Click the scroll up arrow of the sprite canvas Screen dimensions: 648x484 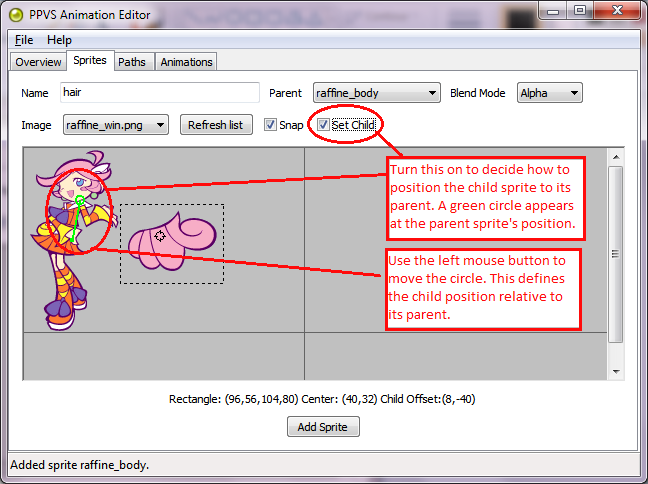[x=616, y=157]
